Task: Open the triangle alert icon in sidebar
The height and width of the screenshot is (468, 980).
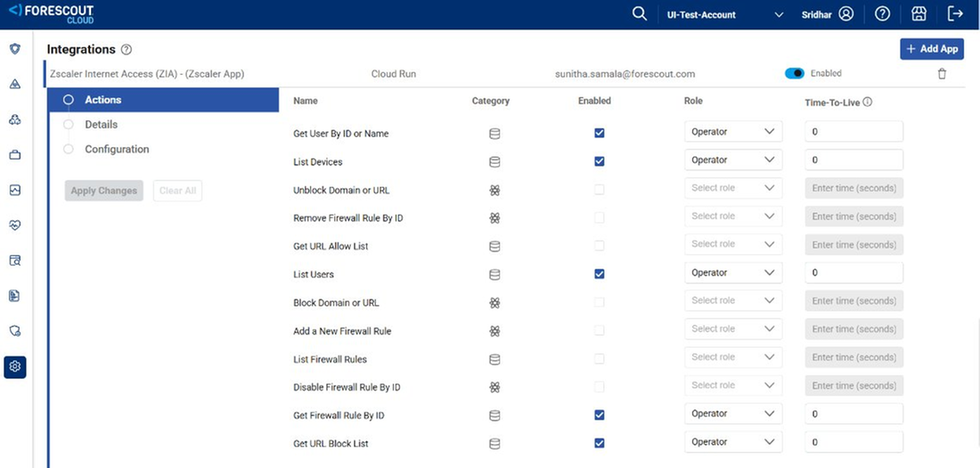Action: click(15, 85)
